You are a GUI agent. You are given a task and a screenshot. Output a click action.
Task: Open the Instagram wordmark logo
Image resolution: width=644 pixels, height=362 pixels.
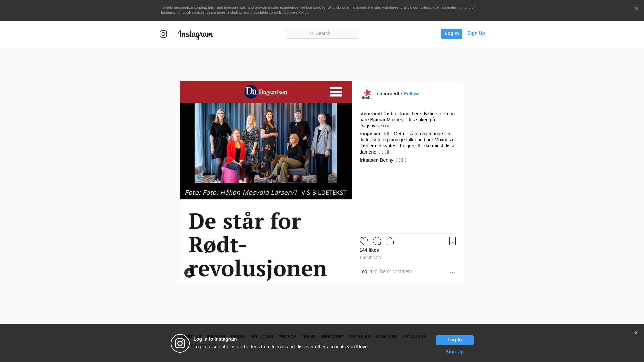pyautogui.click(x=196, y=35)
